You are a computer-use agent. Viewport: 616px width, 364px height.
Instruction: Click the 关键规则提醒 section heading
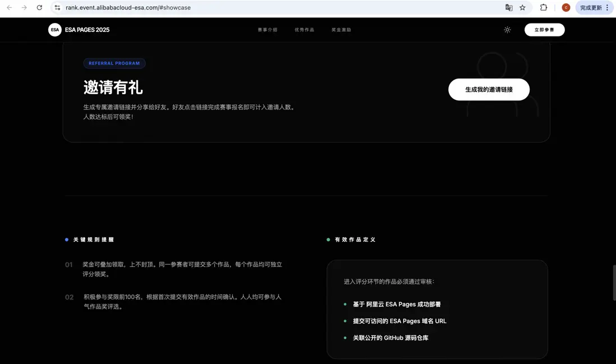coord(94,239)
